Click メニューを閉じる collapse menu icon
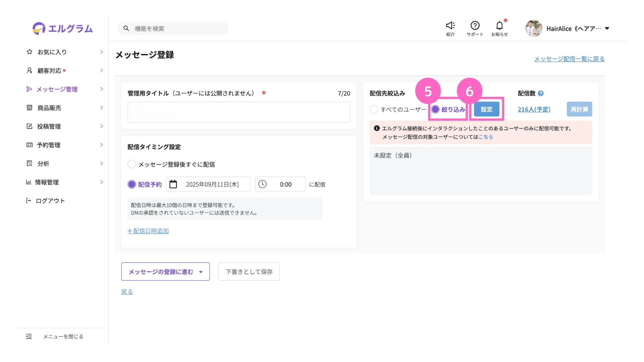644x362 pixels. coord(29,337)
